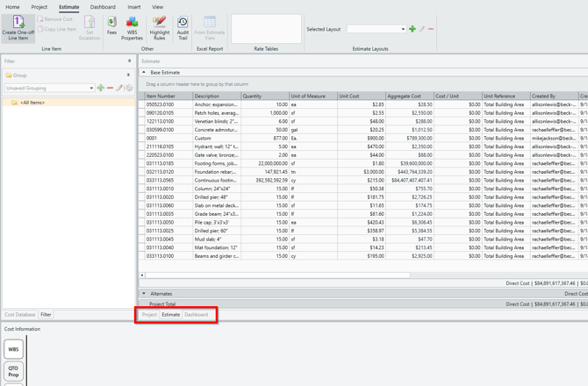
Task: Select row selector for item 050523.0100
Action: click(141, 104)
